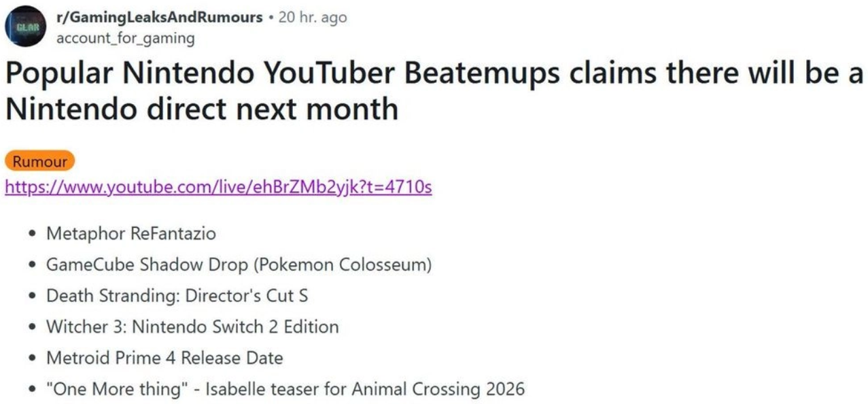Open the YouTube live stream link
Screen dimensions: 868x404
(x=218, y=186)
